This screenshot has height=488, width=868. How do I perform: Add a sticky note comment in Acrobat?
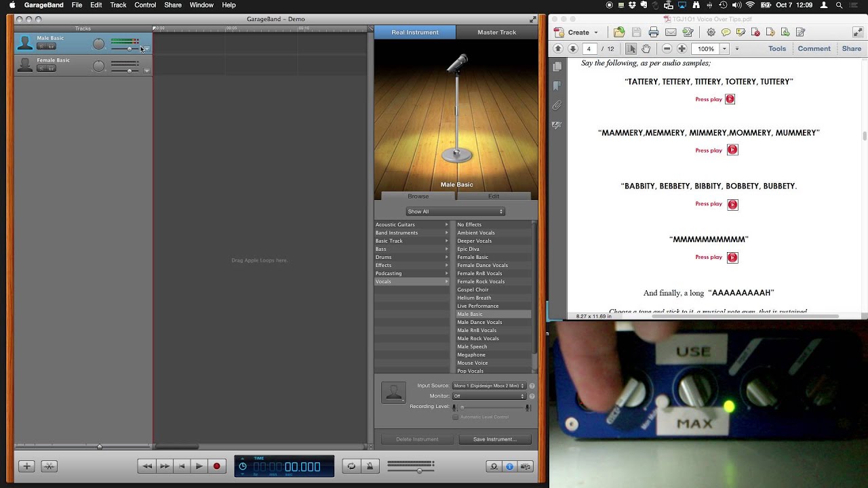(726, 32)
